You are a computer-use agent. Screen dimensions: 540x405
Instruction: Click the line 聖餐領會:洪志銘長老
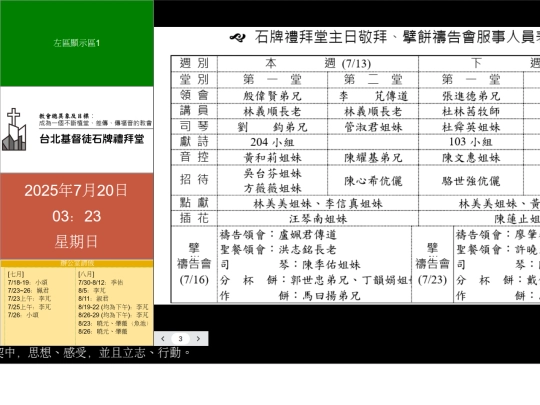[x=278, y=249]
